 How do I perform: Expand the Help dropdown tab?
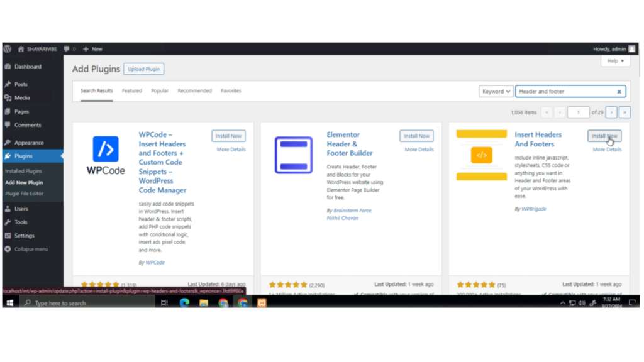[x=615, y=61]
